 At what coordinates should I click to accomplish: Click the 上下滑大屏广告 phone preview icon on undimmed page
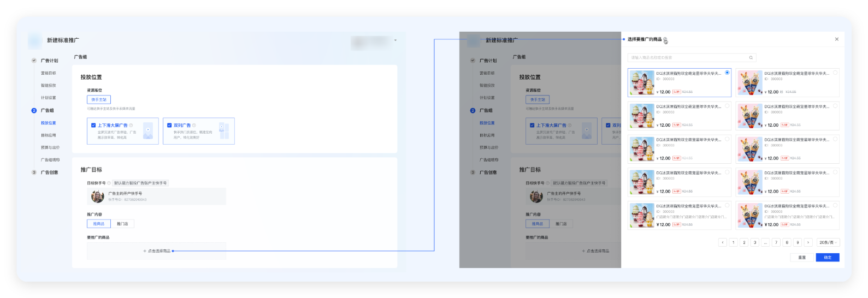tap(148, 131)
